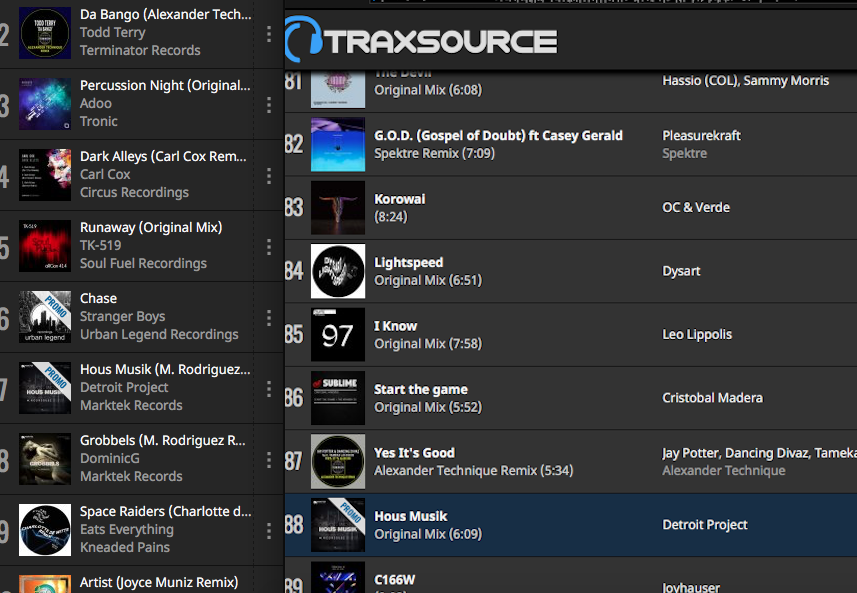
Task: Open Yes It's Good track link
Action: (414, 453)
